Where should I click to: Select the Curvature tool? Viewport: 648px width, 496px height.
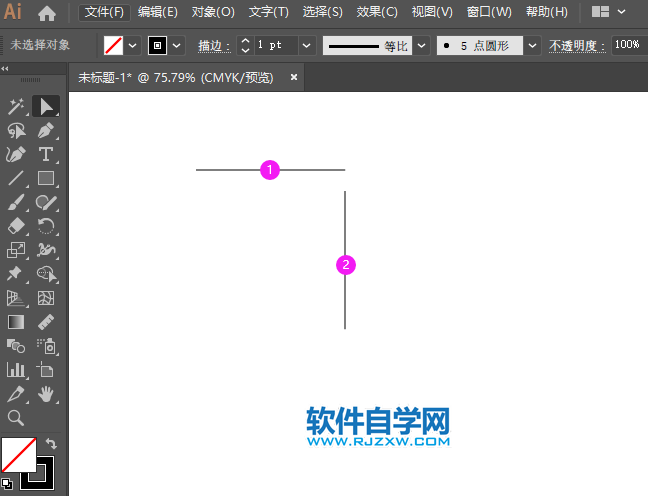point(16,155)
